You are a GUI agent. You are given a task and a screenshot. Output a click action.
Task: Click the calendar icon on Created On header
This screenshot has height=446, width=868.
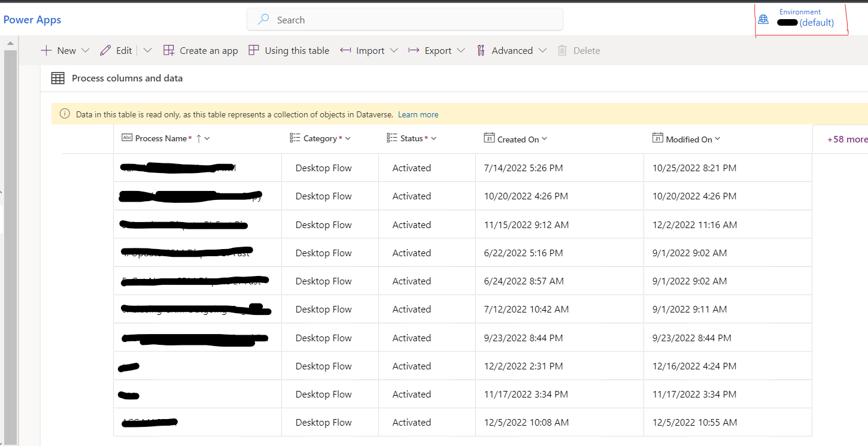(x=488, y=138)
